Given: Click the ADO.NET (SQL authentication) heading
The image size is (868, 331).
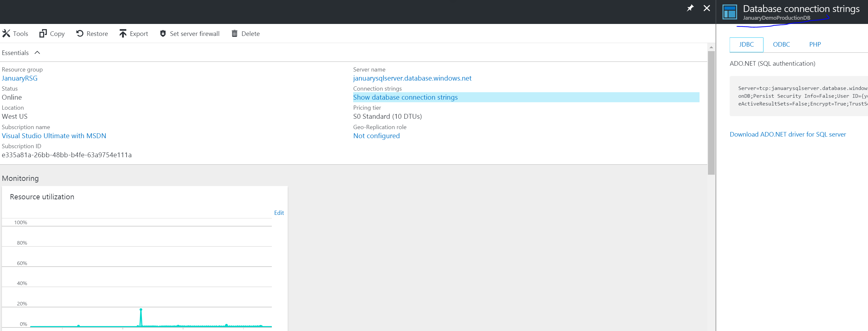Looking at the screenshot, I should tap(772, 63).
